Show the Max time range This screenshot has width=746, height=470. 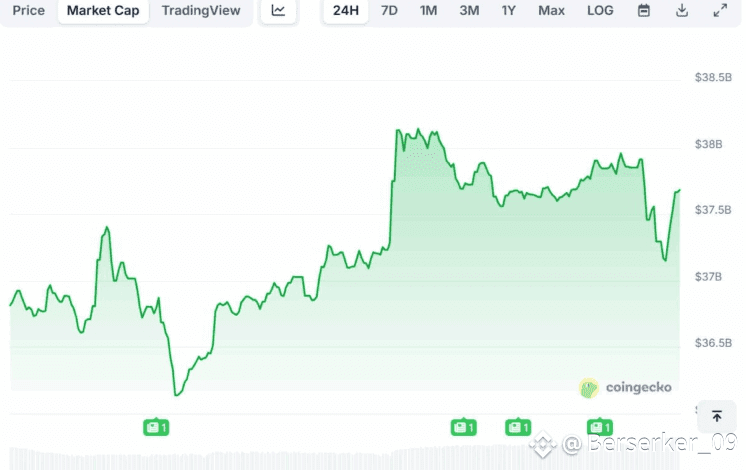[x=551, y=11]
